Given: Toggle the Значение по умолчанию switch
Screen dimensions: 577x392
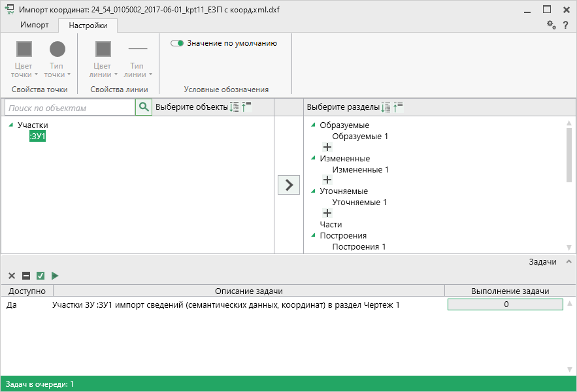Looking at the screenshot, I should pyautogui.click(x=177, y=43).
